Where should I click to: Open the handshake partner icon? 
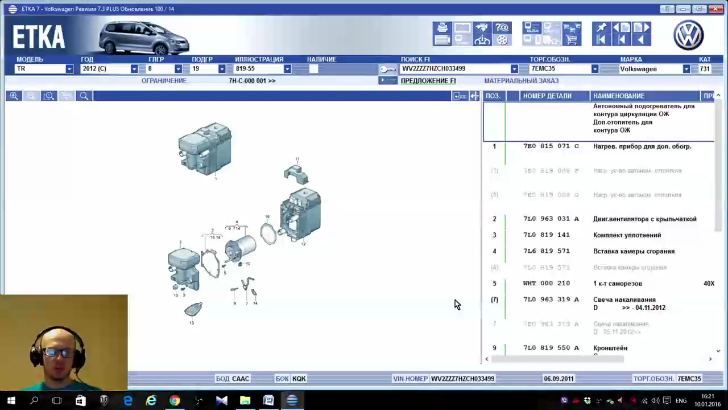pos(482,28)
